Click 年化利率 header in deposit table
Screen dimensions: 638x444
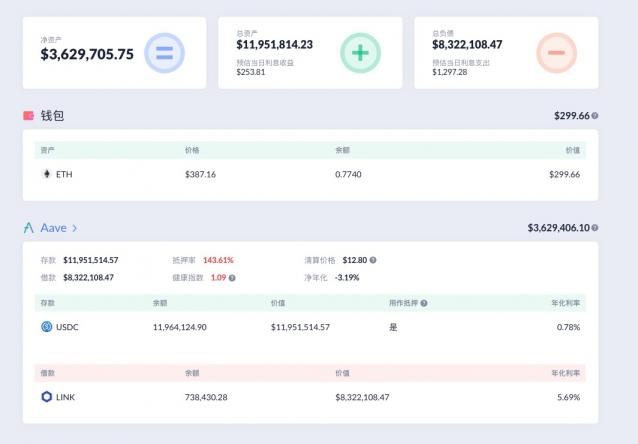(566, 303)
